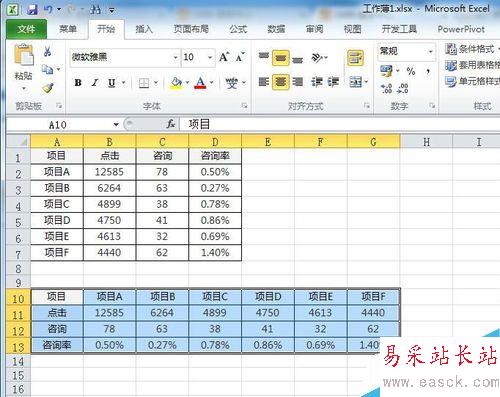The image size is (500, 397).
Task: Toggle align text left
Action: pyautogui.click(x=264, y=82)
